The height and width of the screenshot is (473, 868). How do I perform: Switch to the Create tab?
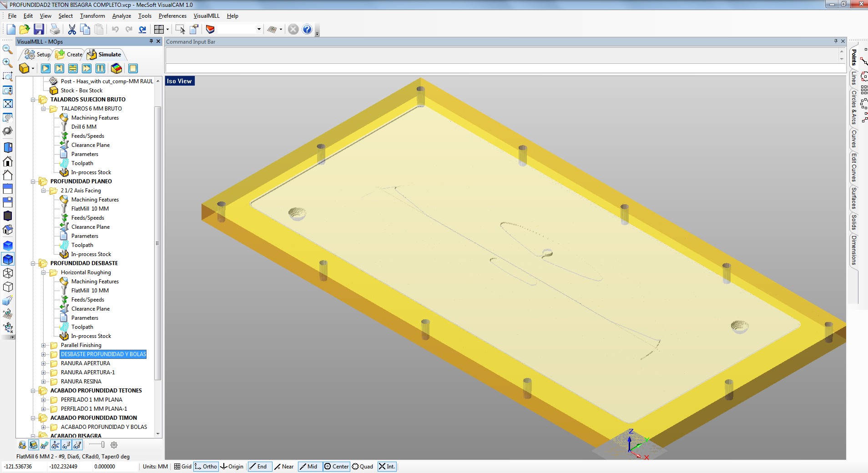point(70,55)
